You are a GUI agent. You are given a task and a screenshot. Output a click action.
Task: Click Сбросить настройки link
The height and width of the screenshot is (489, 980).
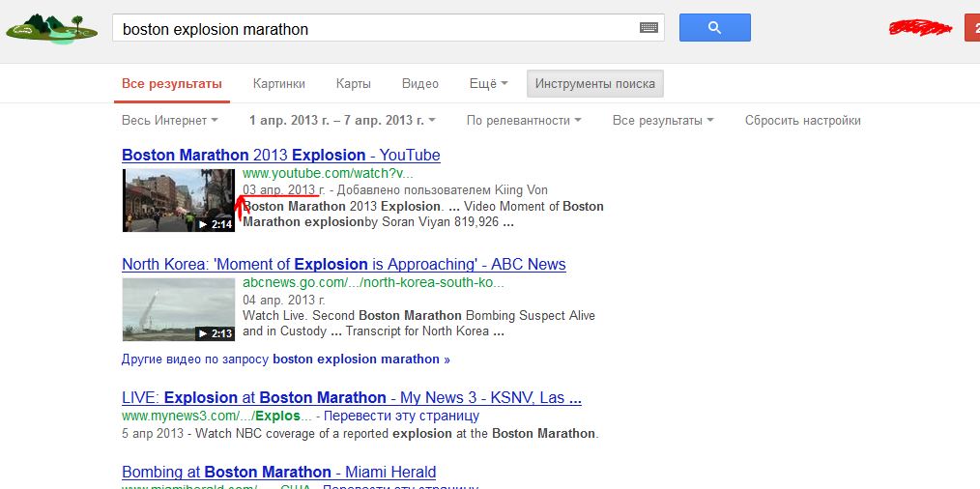pyautogui.click(x=802, y=121)
